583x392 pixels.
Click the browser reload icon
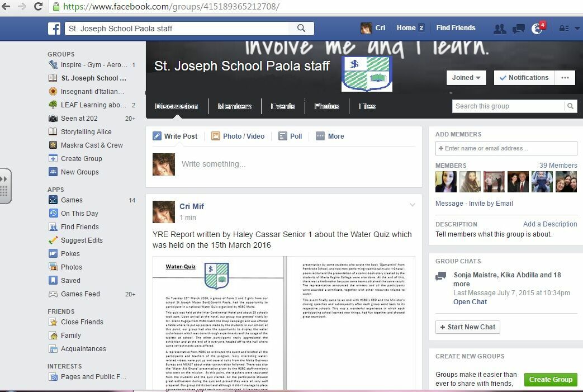[x=39, y=7]
